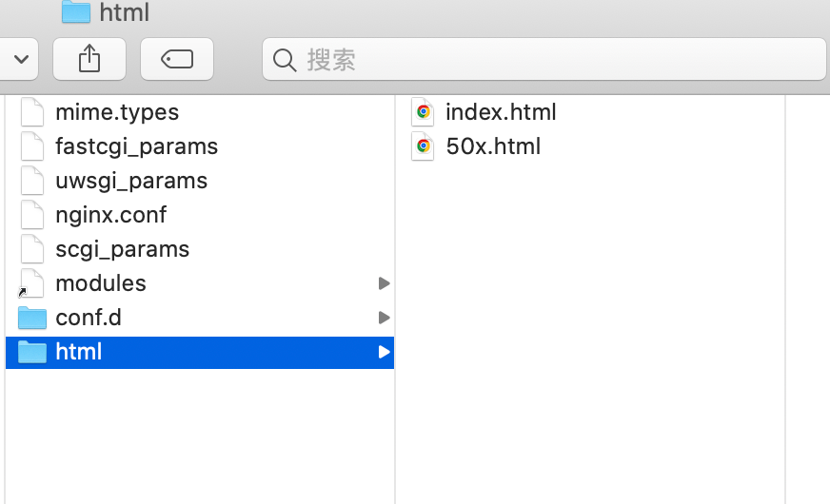
Task: Click the uwsgi_params document icon
Action: (32, 181)
